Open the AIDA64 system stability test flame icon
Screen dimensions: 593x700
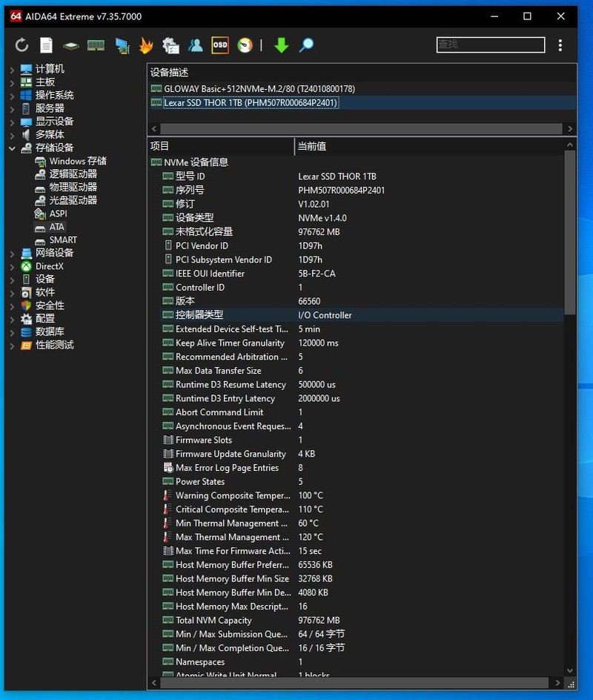pyautogui.click(x=145, y=44)
